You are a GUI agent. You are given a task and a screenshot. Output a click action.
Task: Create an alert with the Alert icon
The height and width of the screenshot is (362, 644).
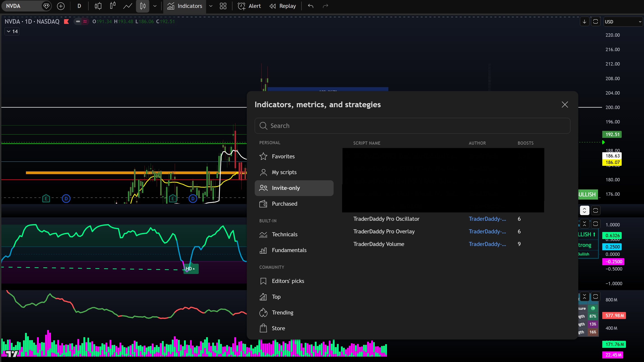(249, 6)
